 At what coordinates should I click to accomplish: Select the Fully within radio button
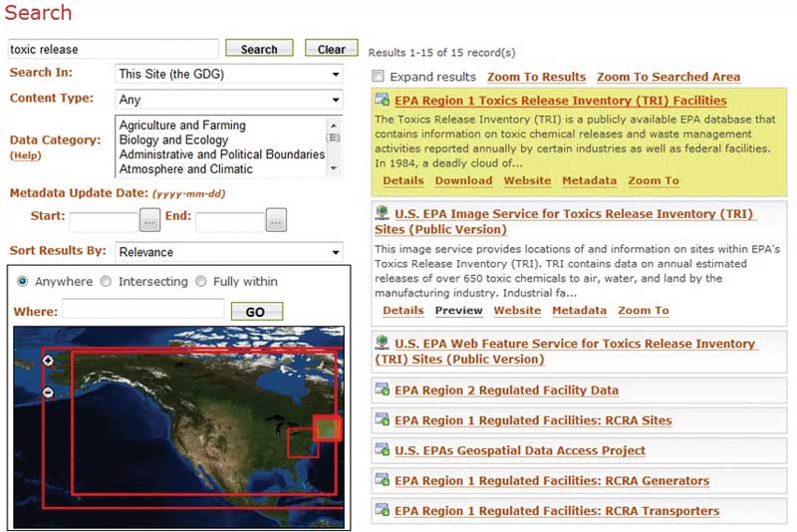point(201,281)
